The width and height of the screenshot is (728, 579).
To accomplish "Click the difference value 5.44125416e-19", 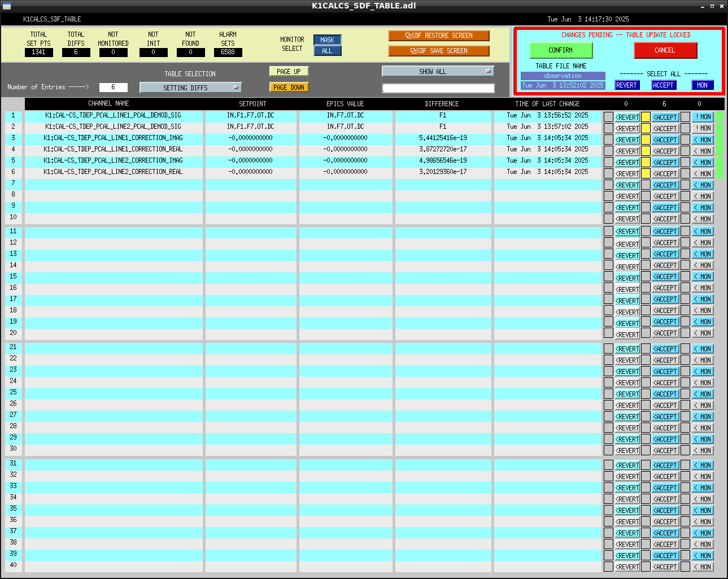I will click(443, 138).
